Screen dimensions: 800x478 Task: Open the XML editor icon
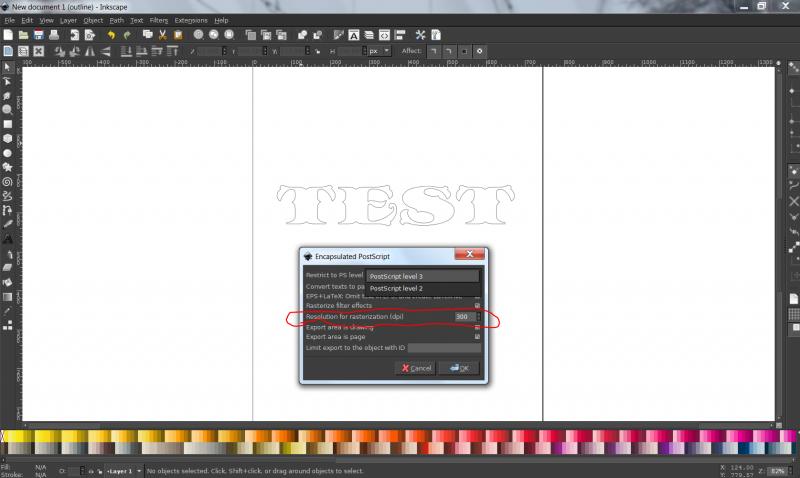tap(384, 35)
